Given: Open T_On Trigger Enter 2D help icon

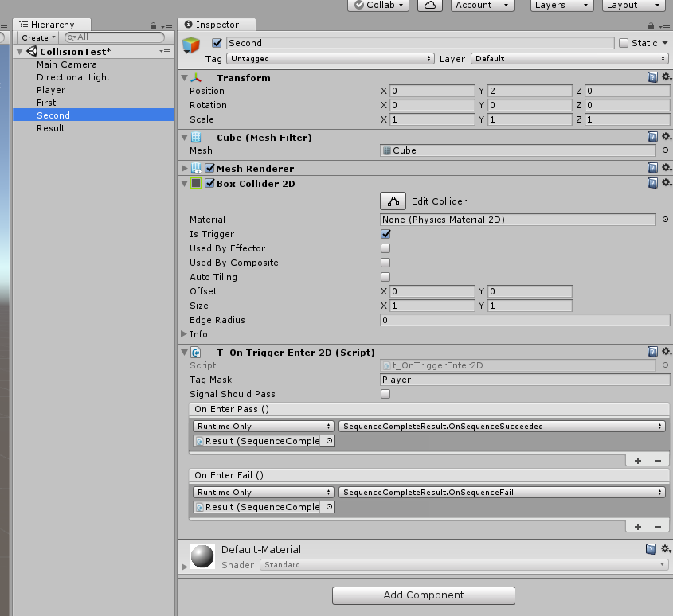Looking at the screenshot, I should [x=652, y=352].
